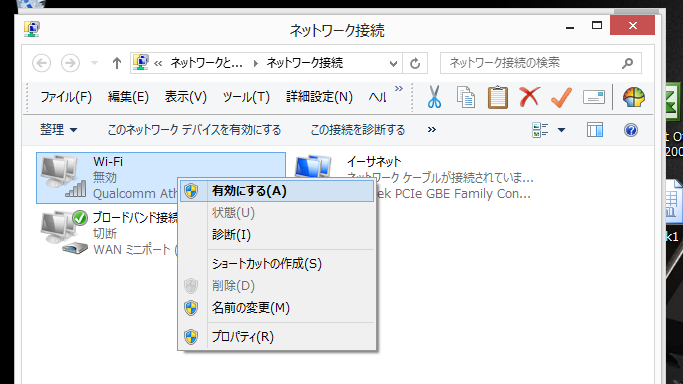Select the ブロードバンド接続 icon
The image size is (683, 384).
64,233
